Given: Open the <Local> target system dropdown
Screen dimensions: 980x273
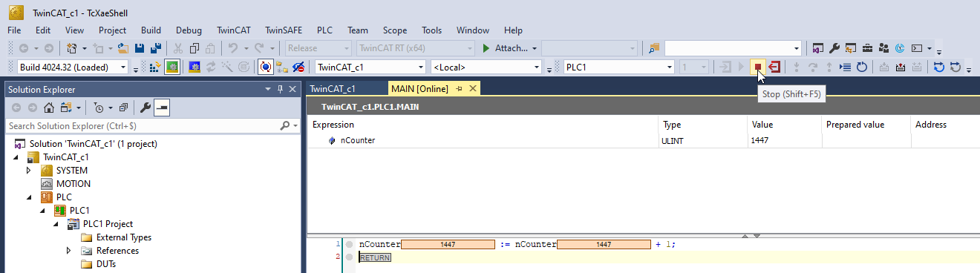Looking at the screenshot, I should point(536,67).
